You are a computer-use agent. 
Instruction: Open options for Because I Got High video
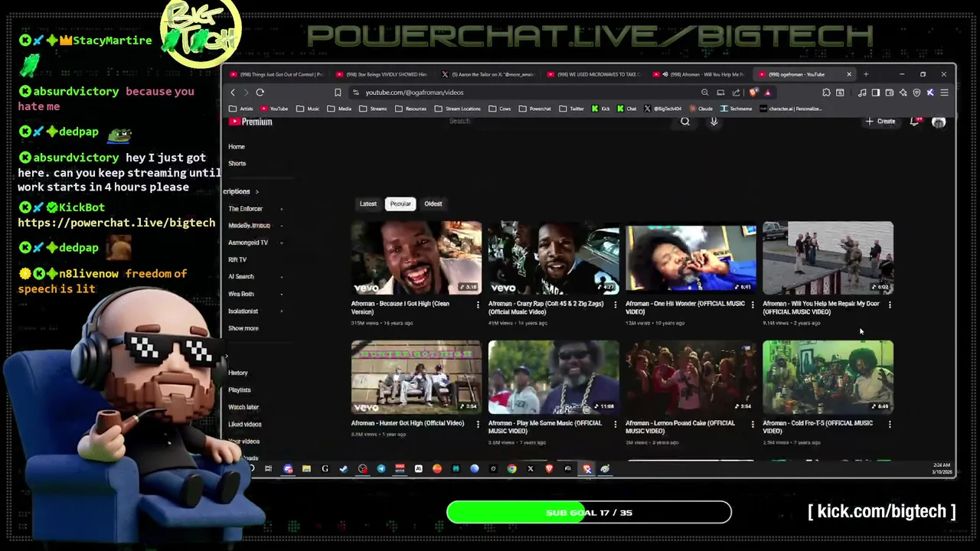[478, 305]
